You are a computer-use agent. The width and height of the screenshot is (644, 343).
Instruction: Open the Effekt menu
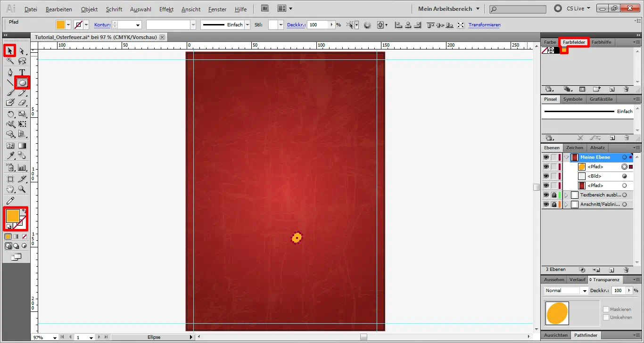point(167,9)
